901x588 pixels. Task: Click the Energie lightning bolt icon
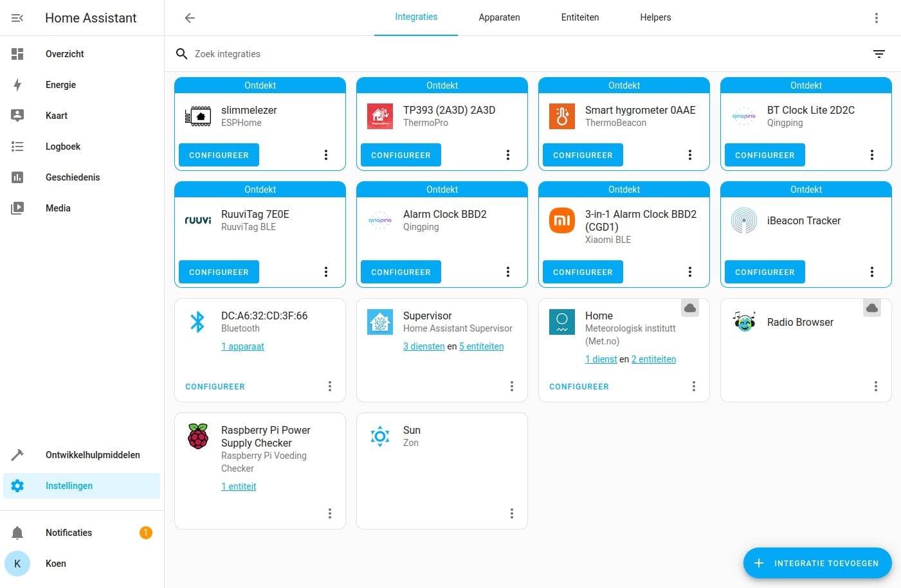[x=17, y=85]
